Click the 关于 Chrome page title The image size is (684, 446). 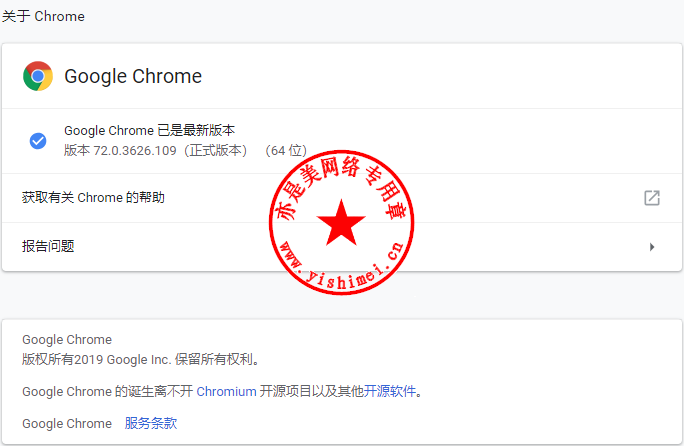pyautogui.click(x=43, y=16)
